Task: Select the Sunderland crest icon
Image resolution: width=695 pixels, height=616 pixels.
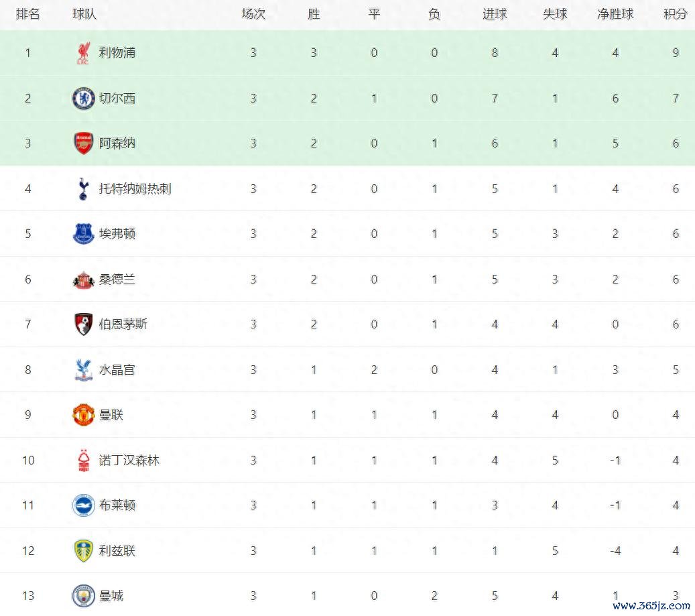Action: pyautogui.click(x=83, y=280)
